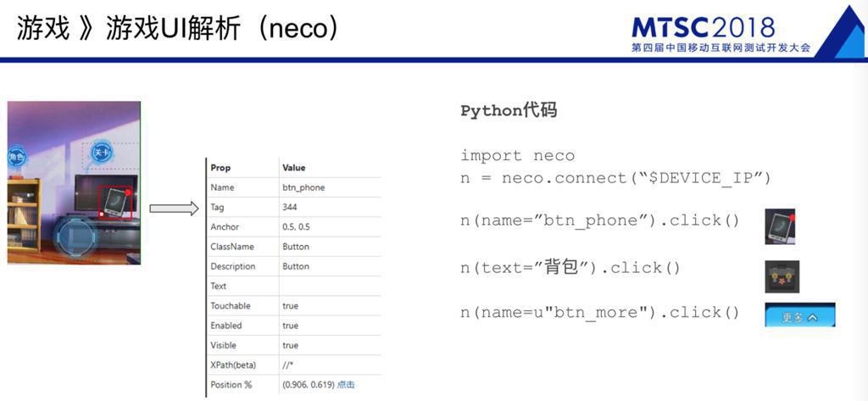Click the Value column header

coord(294,168)
